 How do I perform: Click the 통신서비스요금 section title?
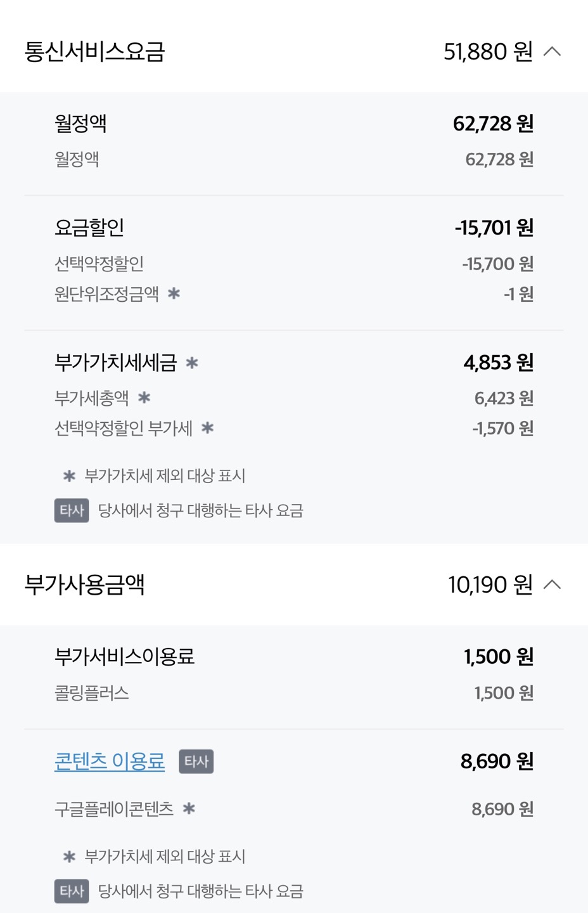tap(95, 51)
